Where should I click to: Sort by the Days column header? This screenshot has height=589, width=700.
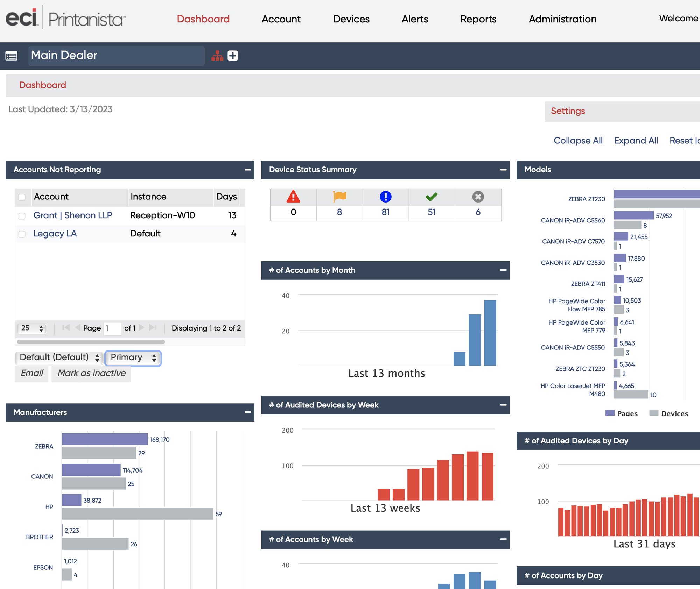click(227, 197)
